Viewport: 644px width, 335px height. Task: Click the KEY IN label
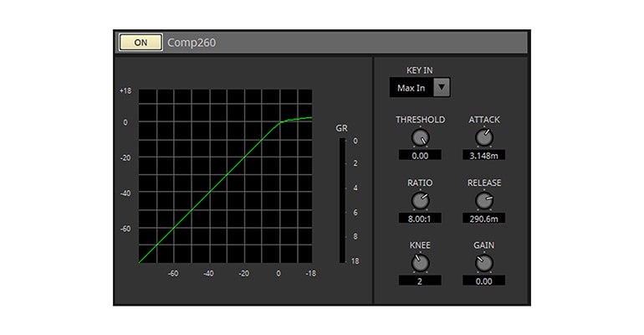pyautogui.click(x=420, y=70)
